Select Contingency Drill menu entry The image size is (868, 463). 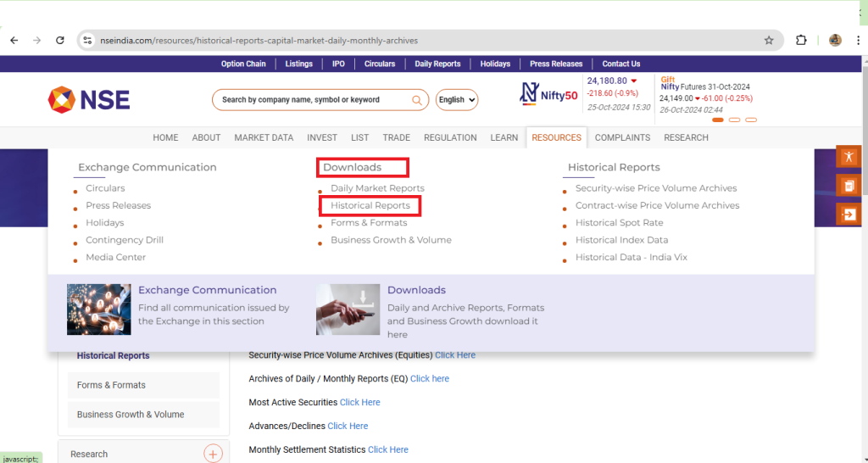tap(125, 240)
